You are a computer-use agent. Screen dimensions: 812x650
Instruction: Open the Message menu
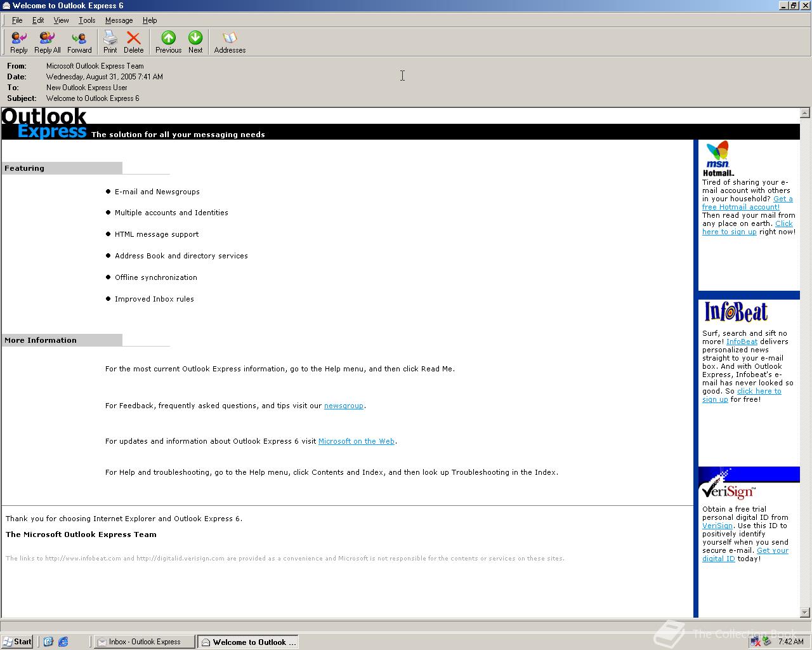coord(119,20)
